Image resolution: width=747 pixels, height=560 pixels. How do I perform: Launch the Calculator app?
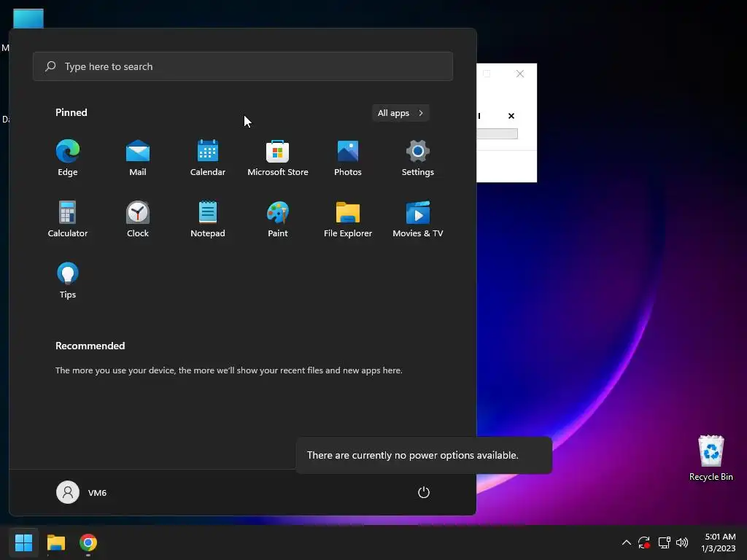(x=68, y=219)
